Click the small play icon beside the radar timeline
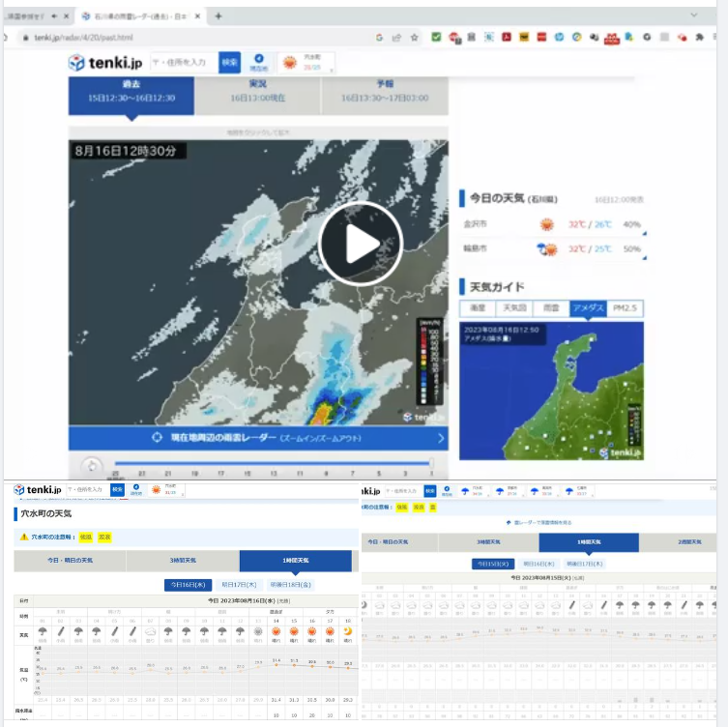Viewport: 728px width, 727px height. tap(91, 464)
